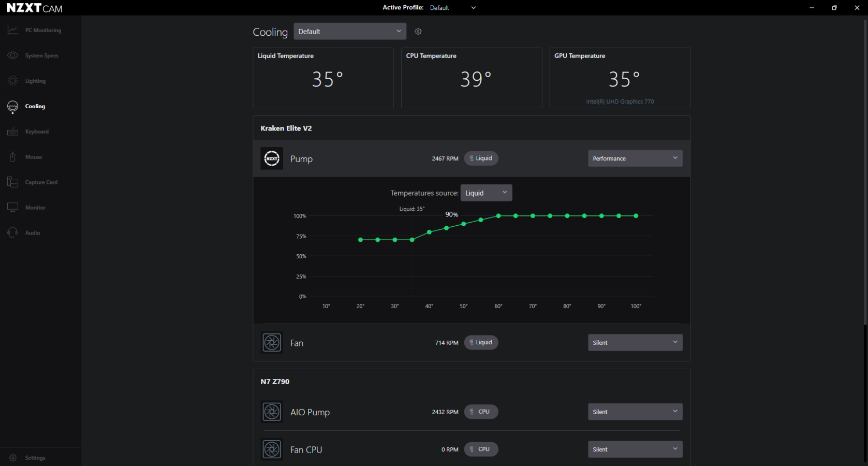Open Settings at the sidebar bottom

click(x=35, y=458)
